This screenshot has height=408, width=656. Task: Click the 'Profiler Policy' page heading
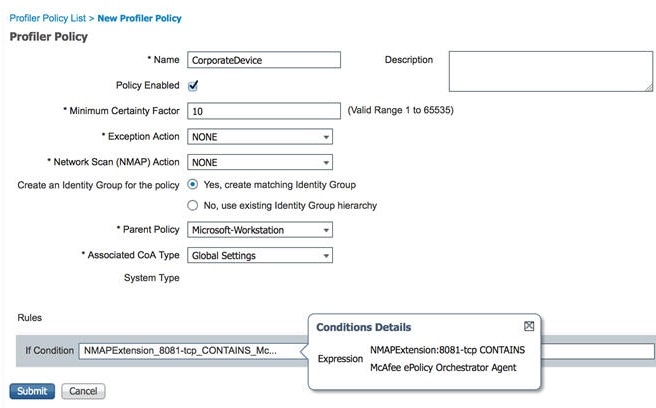pos(49,37)
